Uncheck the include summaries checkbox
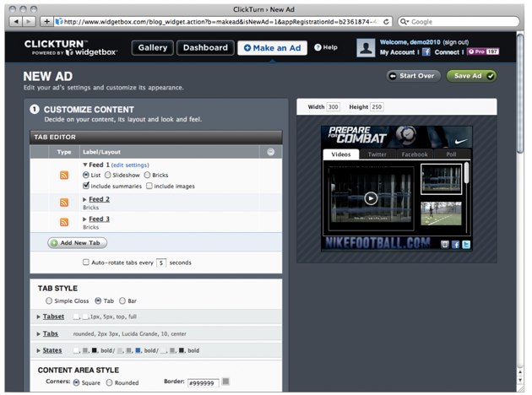The image size is (532, 395). coord(86,186)
